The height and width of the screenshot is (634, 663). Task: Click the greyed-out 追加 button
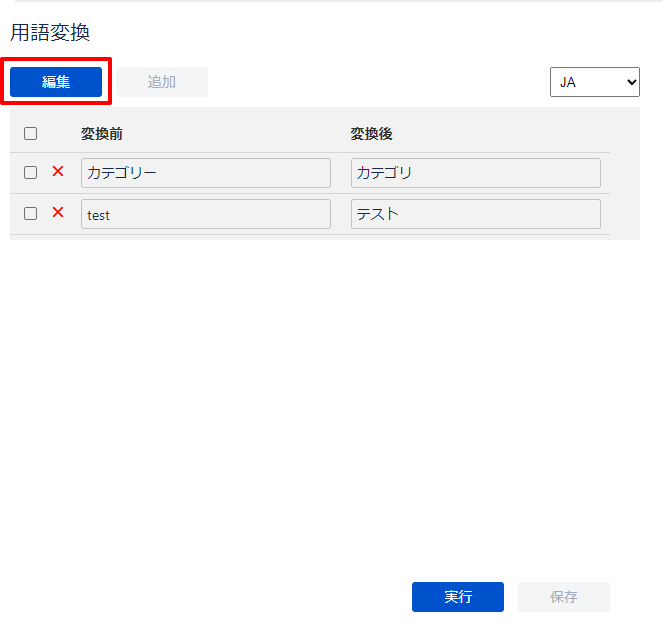pyautogui.click(x=162, y=82)
